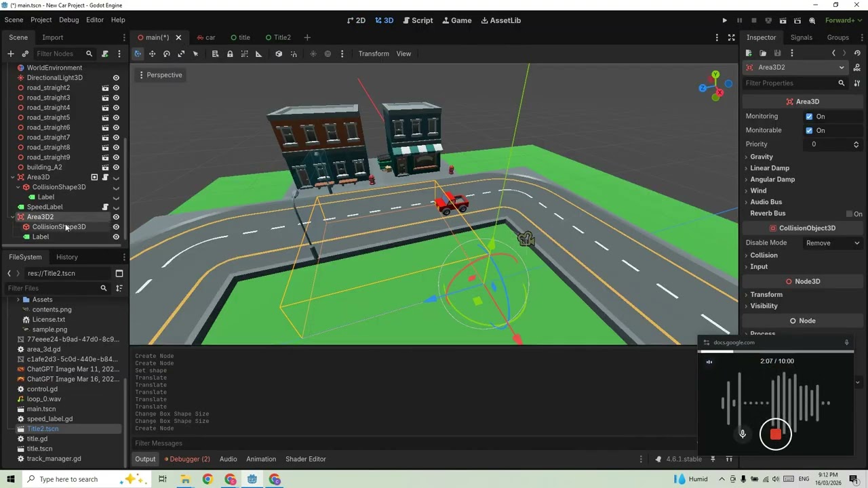The width and height of the screenshot is (868, 488).
Task: Toggle preview environment globe icon
Action: 328,54
